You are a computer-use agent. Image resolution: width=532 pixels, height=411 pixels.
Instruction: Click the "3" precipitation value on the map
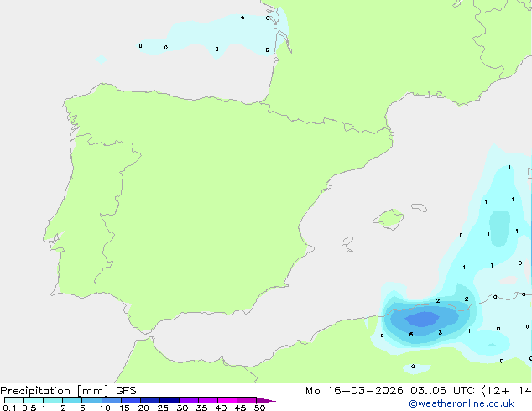[440, 333]
